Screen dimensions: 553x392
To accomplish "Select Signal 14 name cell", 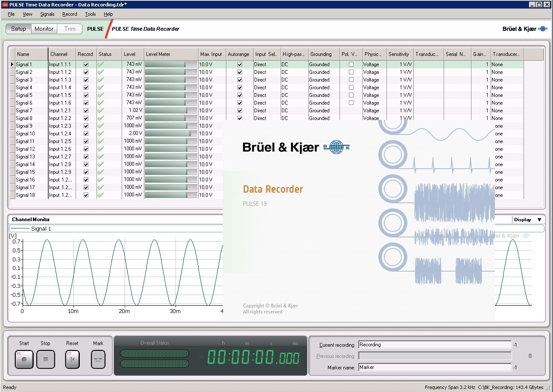I will 32,164.
